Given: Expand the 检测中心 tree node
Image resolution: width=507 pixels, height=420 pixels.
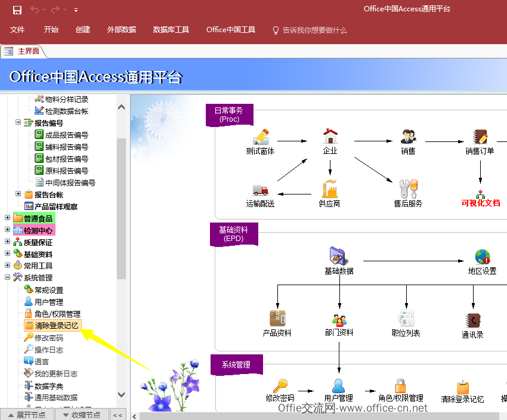Looking at the screenshot, I should [x=7, y=230].
